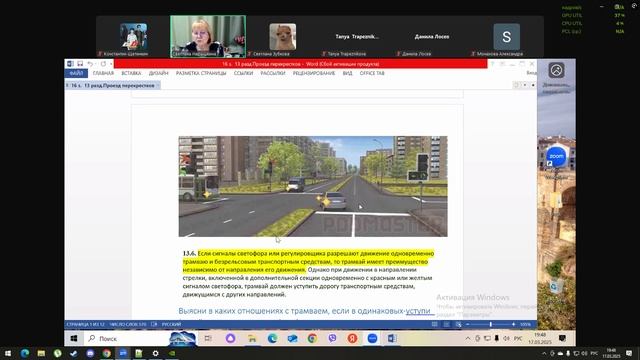Select Светлана Зубкова alpaca avatar thumbnail
This screenshot has height=360, width=640.
[x=282, y=36]
